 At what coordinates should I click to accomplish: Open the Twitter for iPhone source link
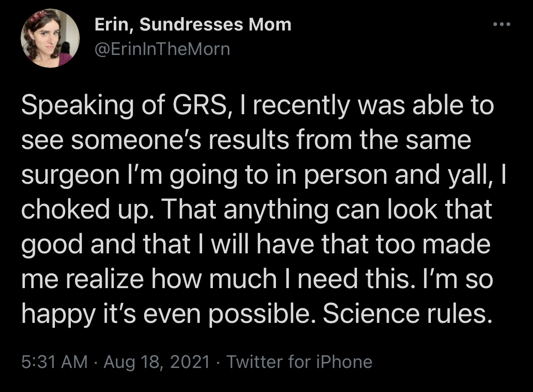299,362
